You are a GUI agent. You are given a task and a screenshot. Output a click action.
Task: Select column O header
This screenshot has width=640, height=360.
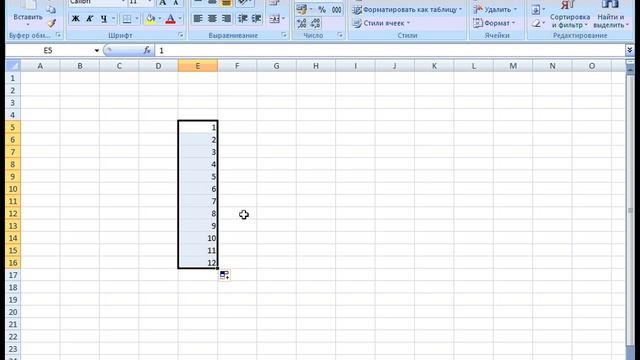[x=591, y=66]
